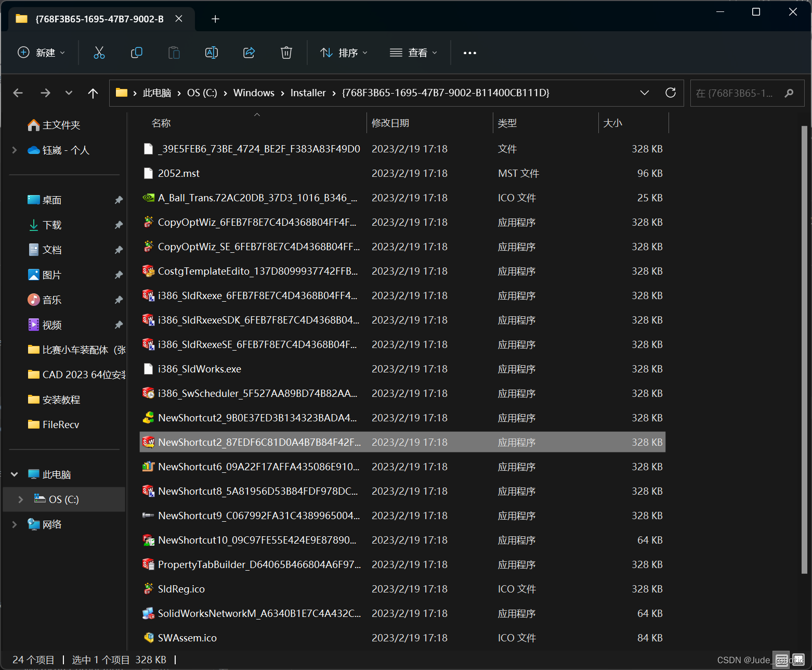Click the Share icon in toolbar
The width and height of the screenshot is (812, 670).
tap(249, 53)
